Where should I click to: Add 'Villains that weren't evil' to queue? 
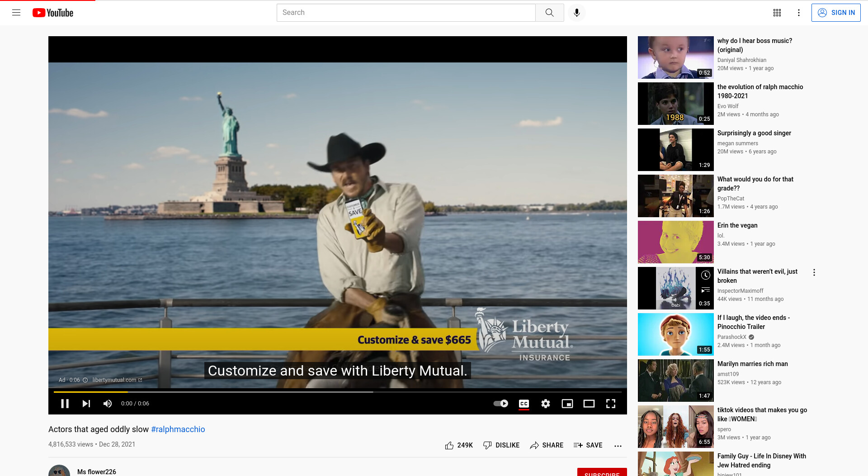706,290
